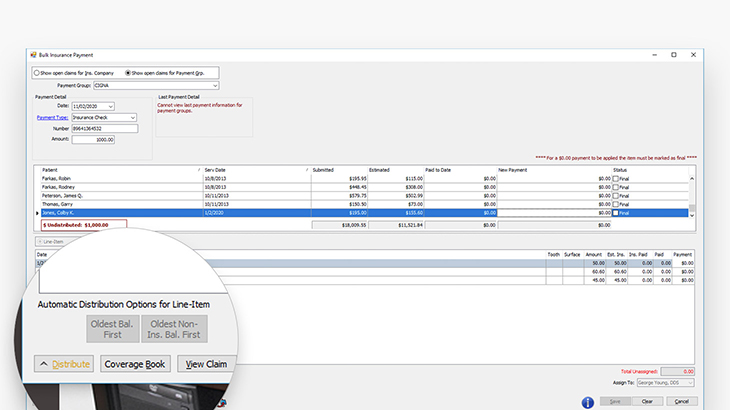Click the Distribute button
This screenshot has height=410, width=730.
63,364
